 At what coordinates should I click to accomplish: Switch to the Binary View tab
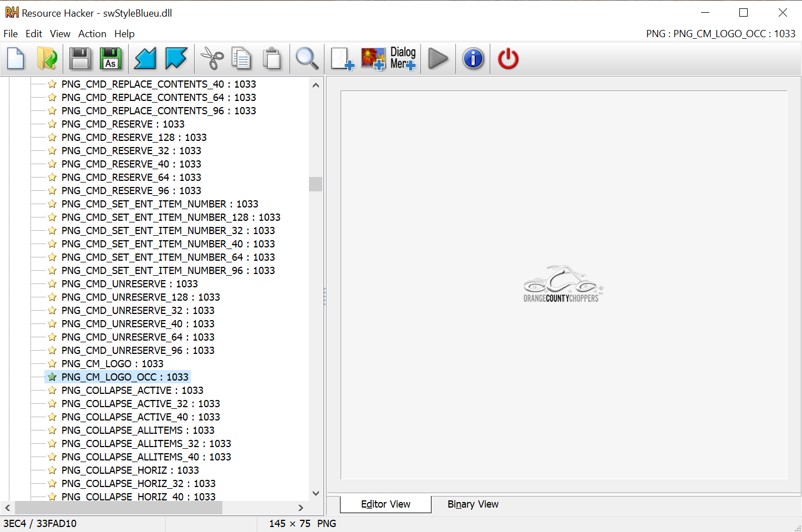point(473,504)
